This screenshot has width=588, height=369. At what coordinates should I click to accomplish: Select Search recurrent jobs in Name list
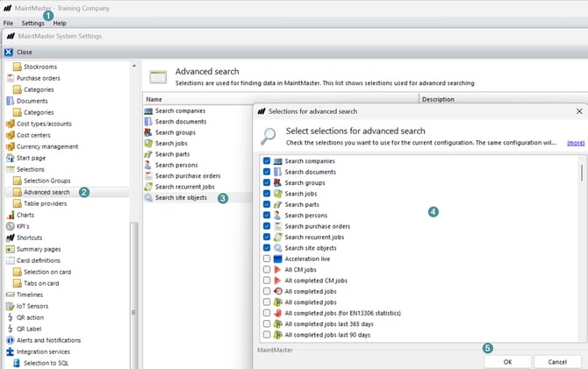click(x=185, y=187)
